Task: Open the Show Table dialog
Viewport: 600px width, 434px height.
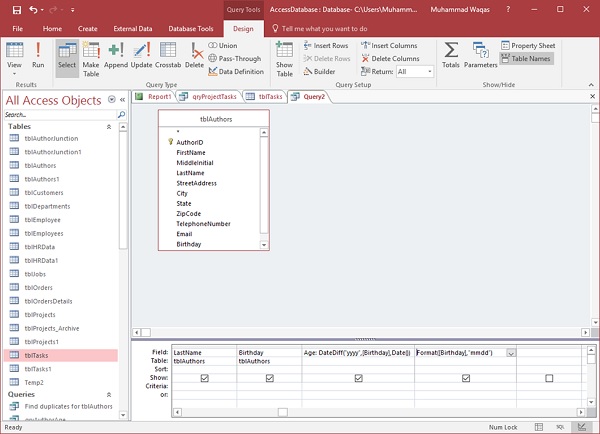Action: point(284,56)
